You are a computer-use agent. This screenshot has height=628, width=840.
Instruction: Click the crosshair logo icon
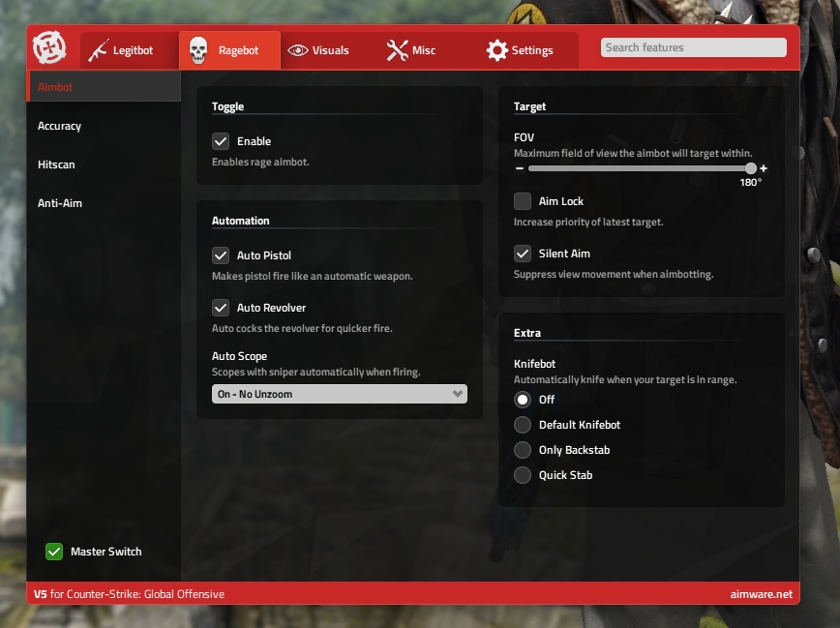(48, 48)
